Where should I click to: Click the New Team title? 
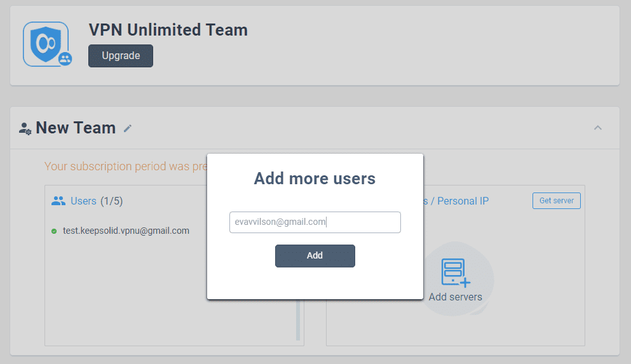coord(76,128)
